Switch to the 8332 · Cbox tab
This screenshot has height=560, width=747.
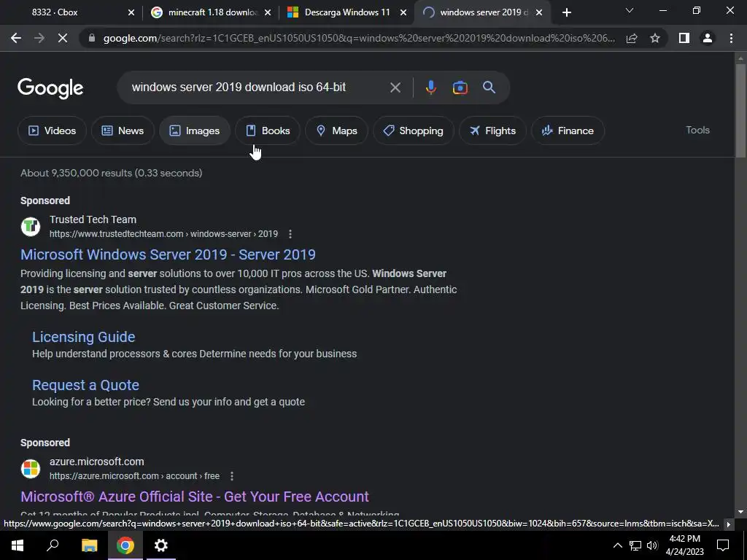pyautogui.click(x=71, y=12)
